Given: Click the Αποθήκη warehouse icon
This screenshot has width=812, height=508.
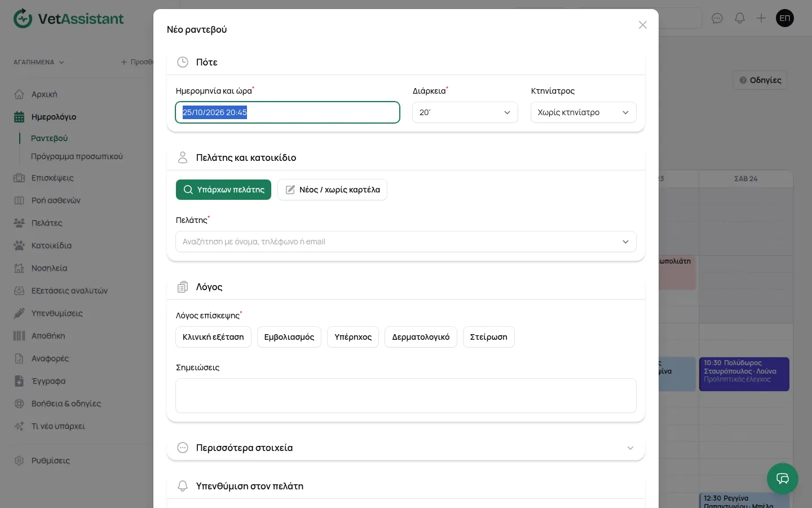Looking at the screenshot, I should click(x=19, y=336).
